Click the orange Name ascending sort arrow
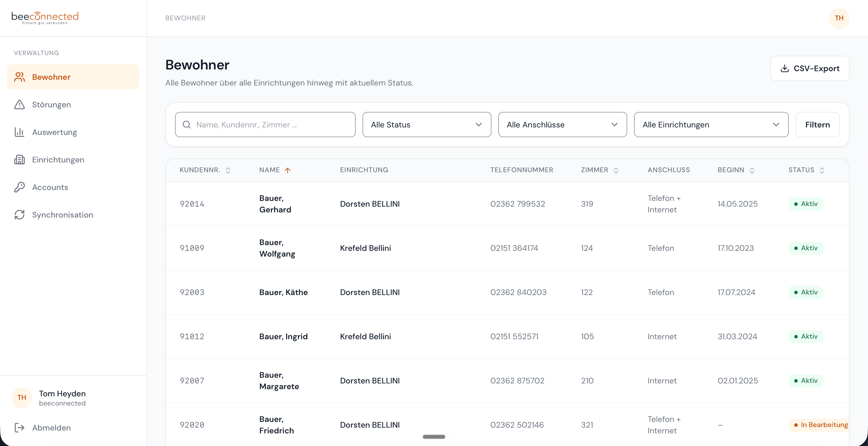 pyautogui.click(x=287, y=170)
